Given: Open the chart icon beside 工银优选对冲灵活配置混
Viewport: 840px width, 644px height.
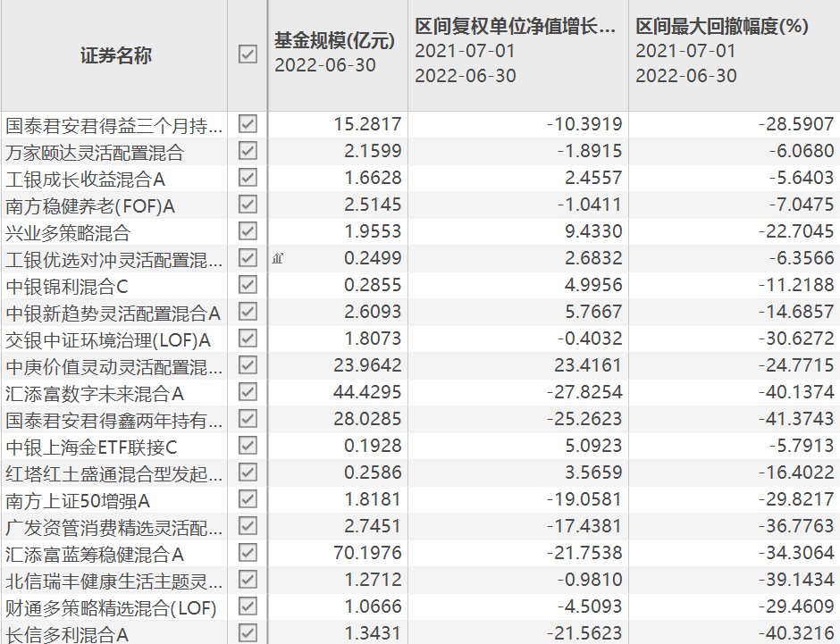Looking at the screenshot, I should pyautogui.click(x=275, y=259).
